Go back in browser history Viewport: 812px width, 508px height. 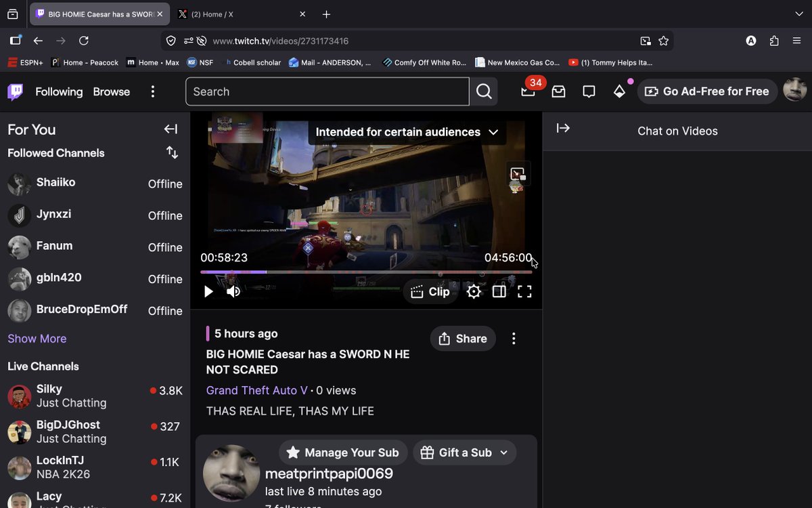coord(38,41)
